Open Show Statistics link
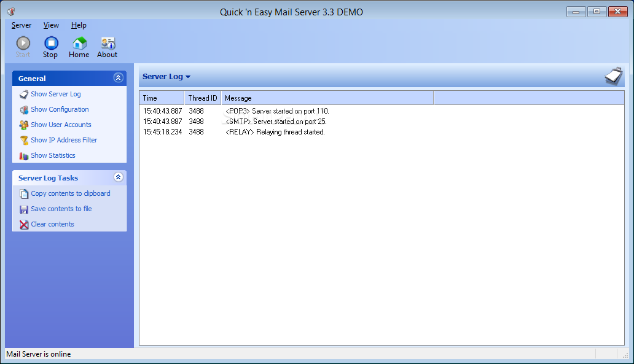 tap(53, 155)
